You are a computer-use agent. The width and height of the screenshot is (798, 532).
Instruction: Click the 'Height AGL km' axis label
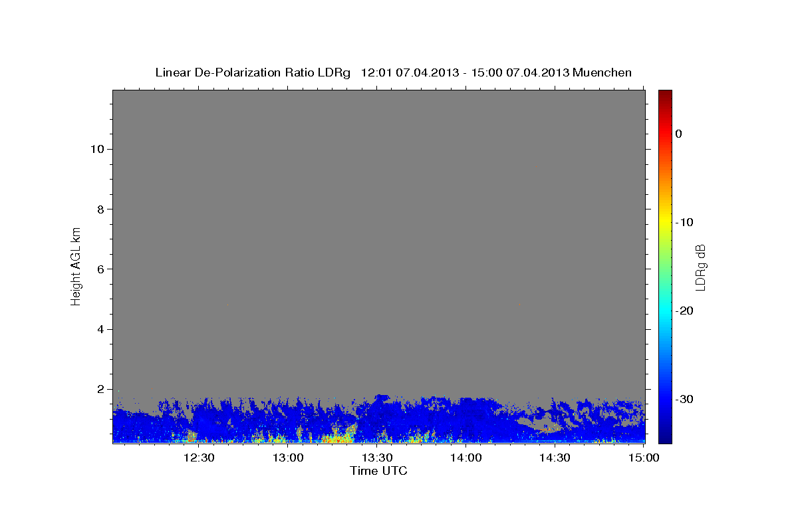[x=76, y=266]
